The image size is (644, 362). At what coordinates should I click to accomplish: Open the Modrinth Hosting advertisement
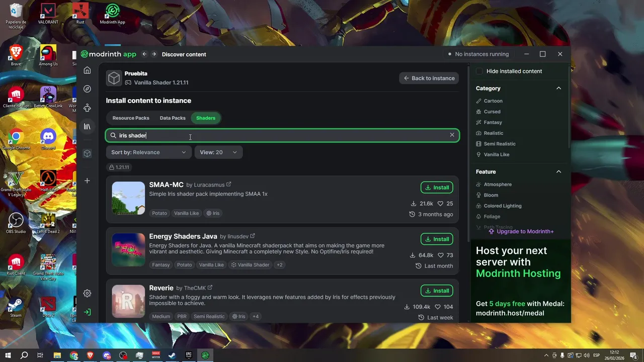(x=520, y=282)
